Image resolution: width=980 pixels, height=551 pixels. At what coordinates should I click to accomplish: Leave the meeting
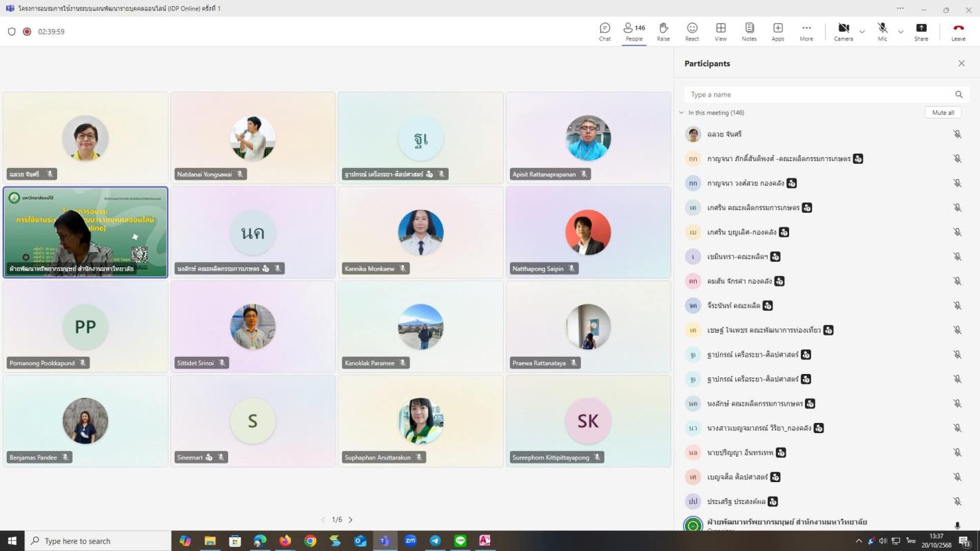[x=958, y=32]
